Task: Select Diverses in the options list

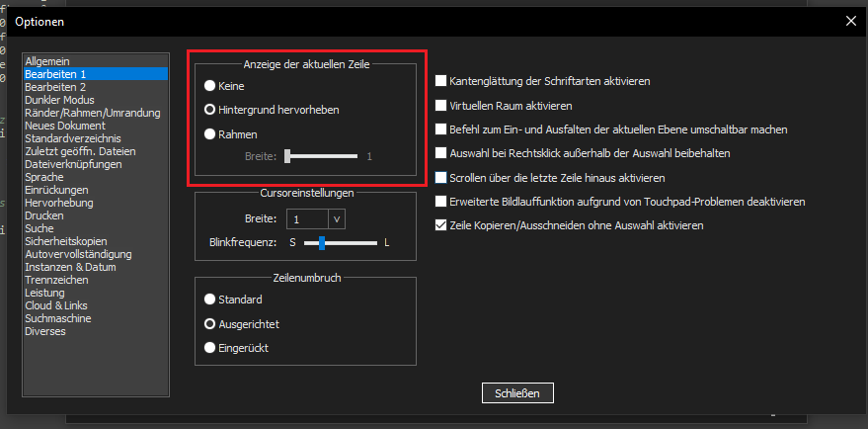Action: click(96, 331)
